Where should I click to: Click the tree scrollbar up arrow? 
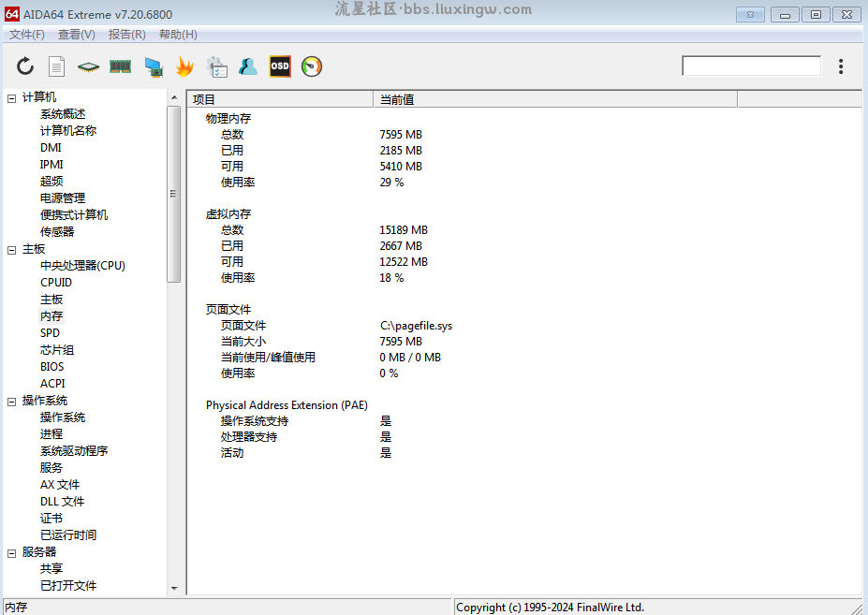tap(174, 97)
